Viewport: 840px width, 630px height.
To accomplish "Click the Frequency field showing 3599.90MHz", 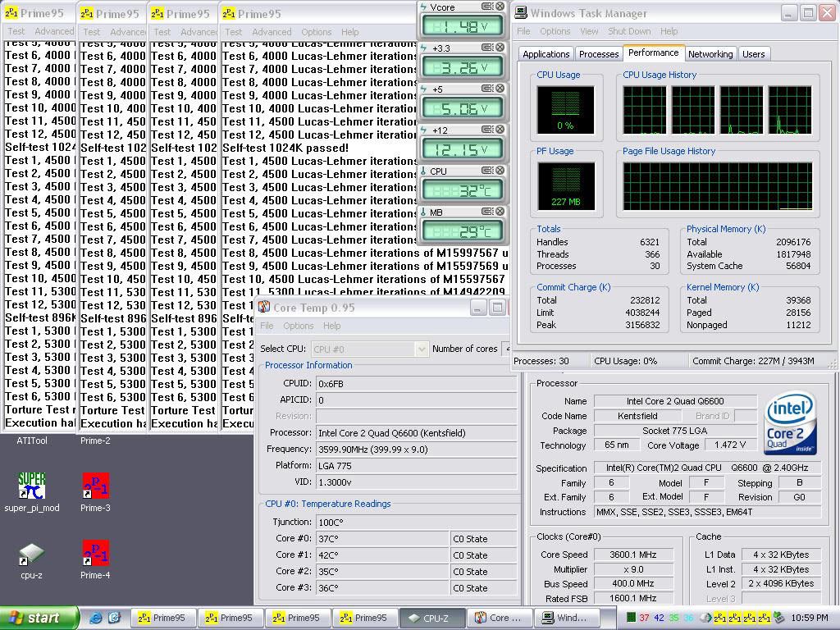I will pyautogui.click(x=416, y=450).
